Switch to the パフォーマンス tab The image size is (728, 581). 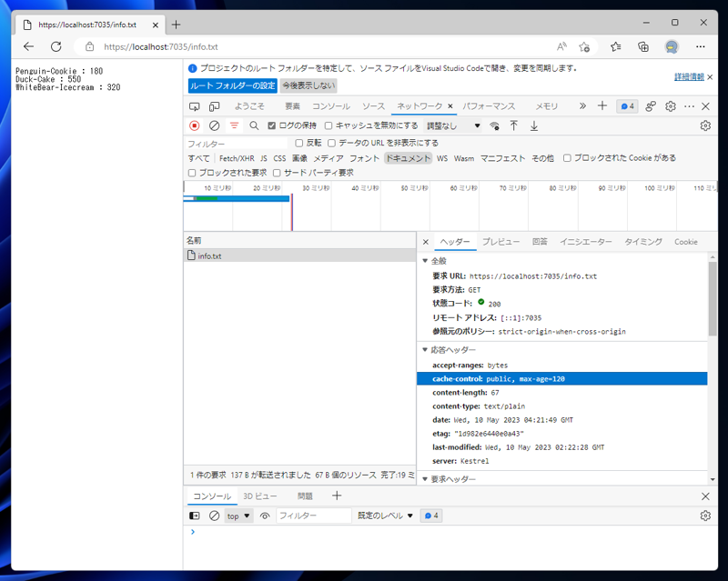point(489,106)
